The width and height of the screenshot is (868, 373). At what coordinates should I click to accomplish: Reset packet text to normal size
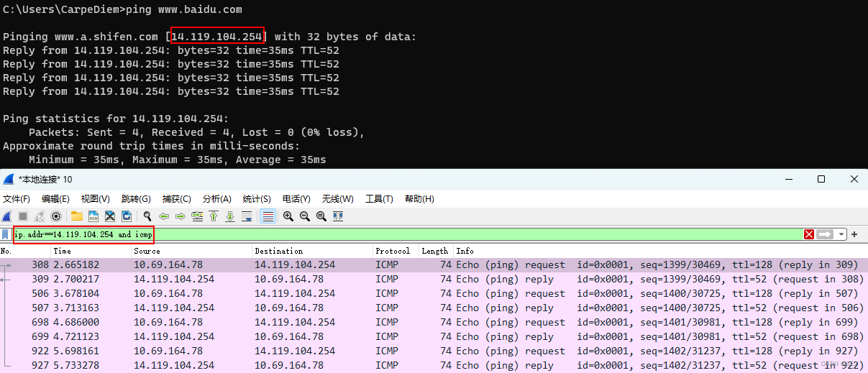[x=321, y=216]
